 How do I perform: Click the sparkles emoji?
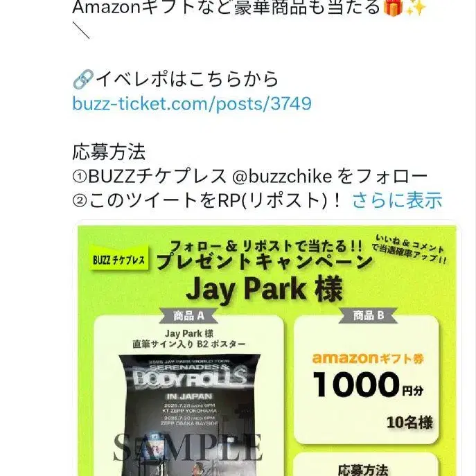pos(415,8)
